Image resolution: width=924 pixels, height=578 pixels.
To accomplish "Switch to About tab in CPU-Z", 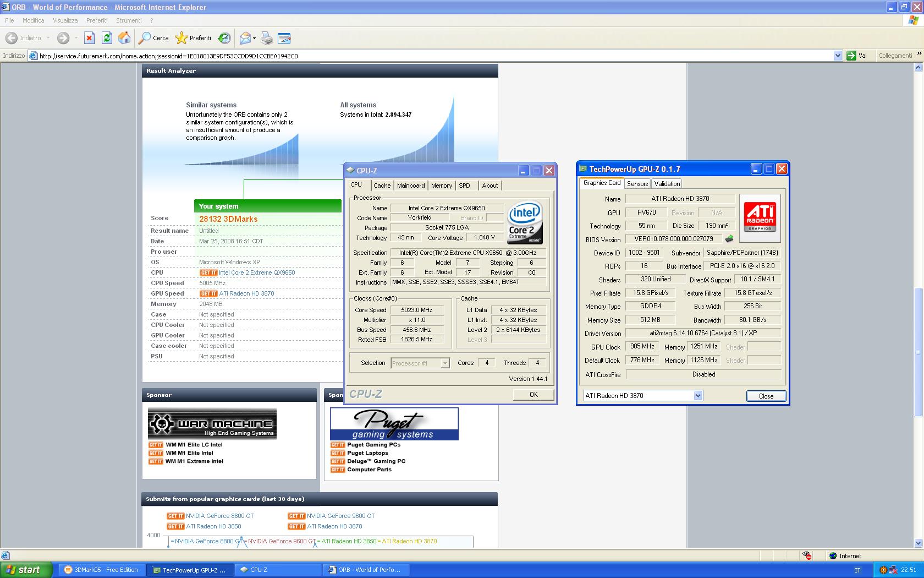I will tap(490, 186).
